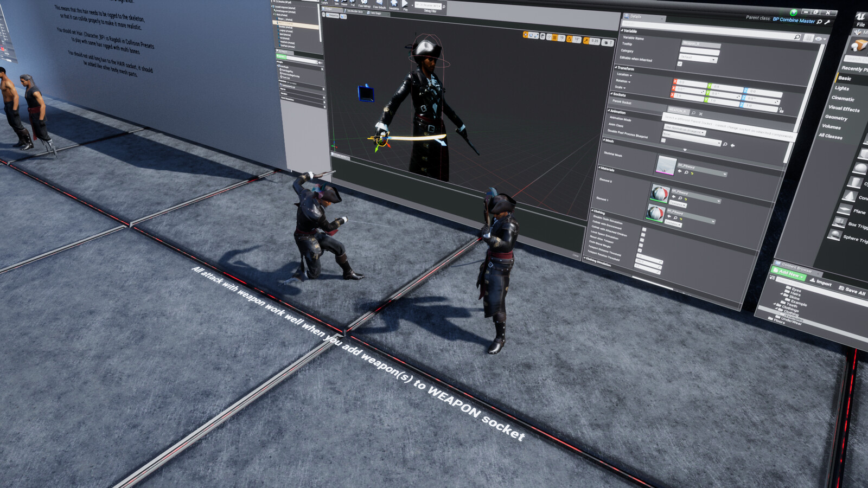Click the magnifier beside the Parent Socket field
Screen dimensions: 868x488
pyautogui.click(x=693, y=112)
